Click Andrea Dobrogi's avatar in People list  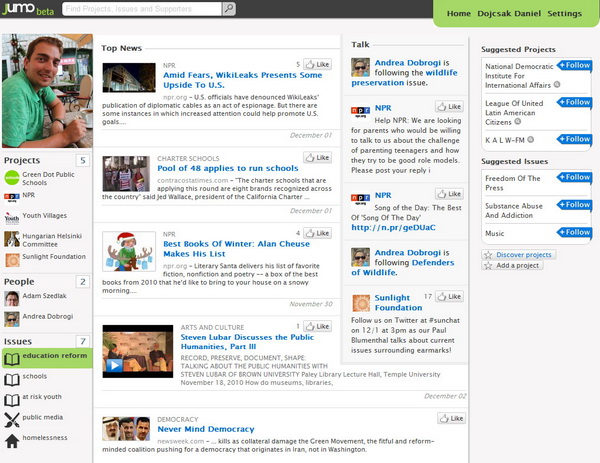(x=12, y=319)
